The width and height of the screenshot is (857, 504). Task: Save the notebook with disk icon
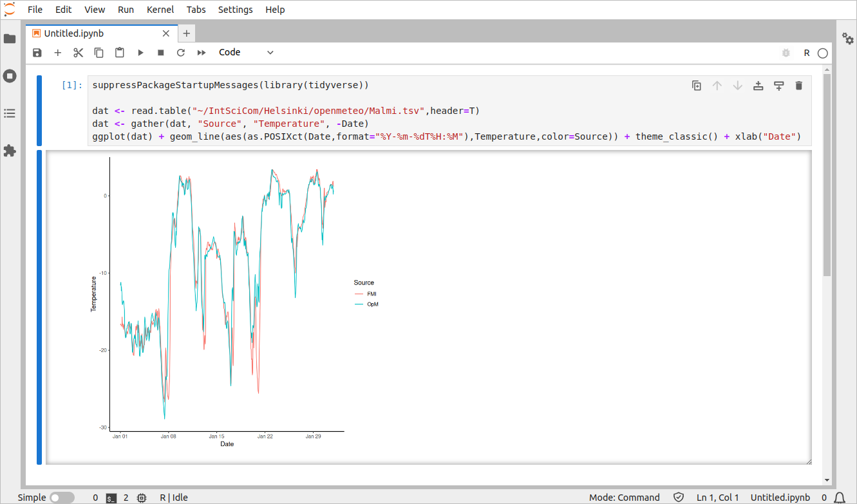point(37,53)
